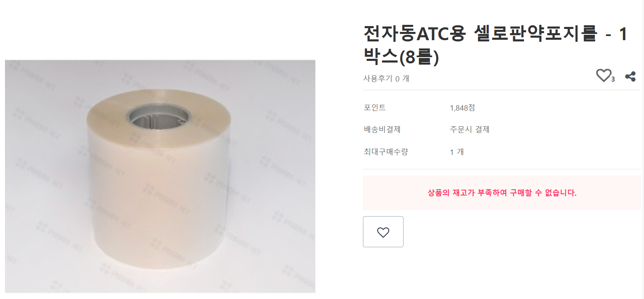Click the 1 개 maximum quantity value
644x299 pixels.
point(457,152)
